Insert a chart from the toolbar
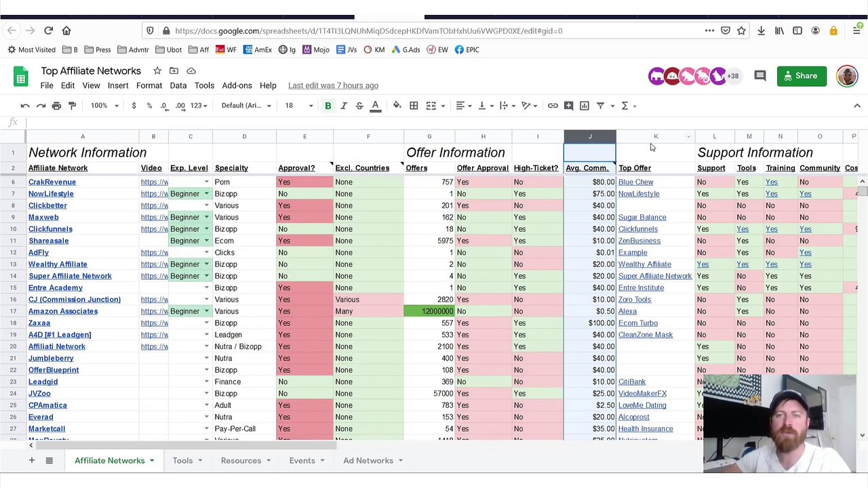The width and height of the screenshot is (868, 488). point(584,106)
